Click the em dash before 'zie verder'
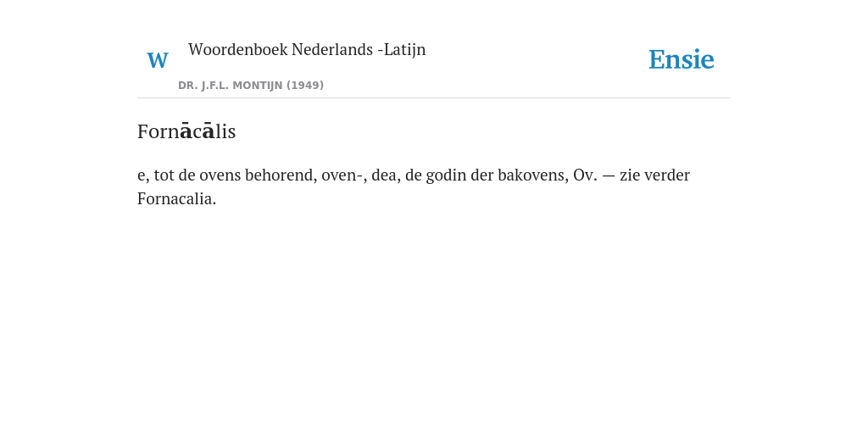 pyautogui.click(x=609, y=175)
